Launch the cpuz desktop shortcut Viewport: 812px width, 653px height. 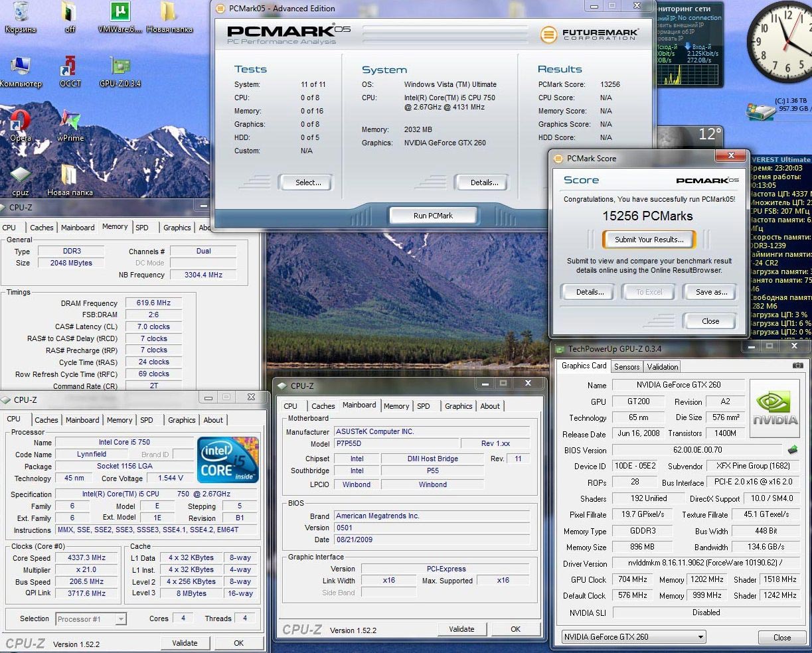click(x=21, y=180)
